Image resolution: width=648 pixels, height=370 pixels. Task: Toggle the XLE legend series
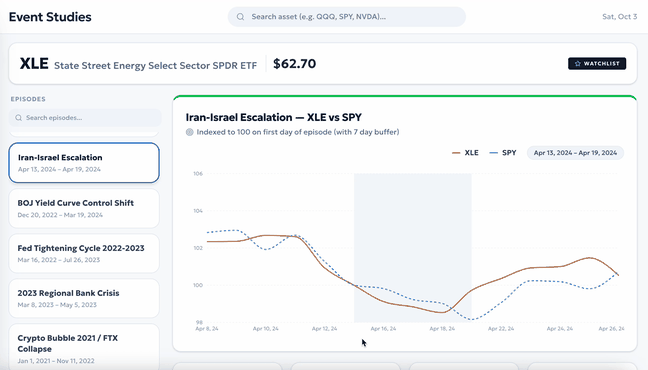click(x=465, y=153)
